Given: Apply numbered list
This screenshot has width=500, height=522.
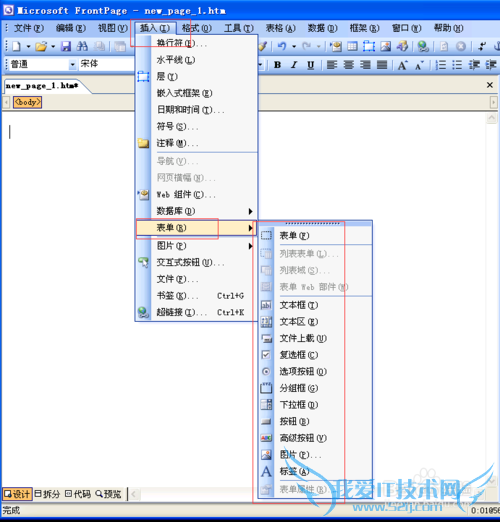Looking at the screenshot, I should click(440, 65).
